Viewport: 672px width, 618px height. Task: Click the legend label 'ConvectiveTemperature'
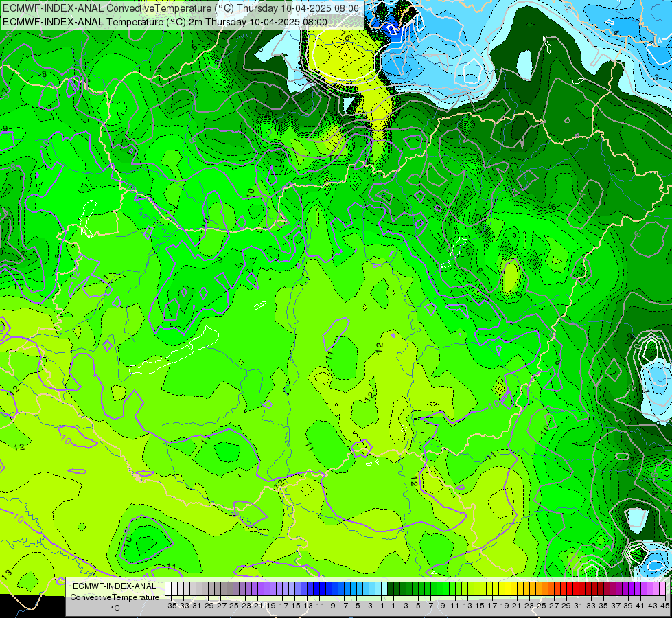click(115, 597)
